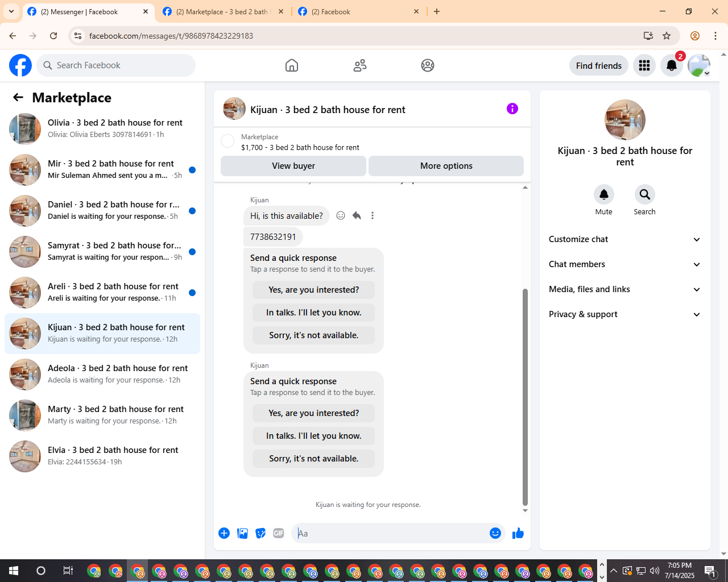728x582 pixels.
Task: Open the $1,700 listing link
Action: click(x=300, y=147)
